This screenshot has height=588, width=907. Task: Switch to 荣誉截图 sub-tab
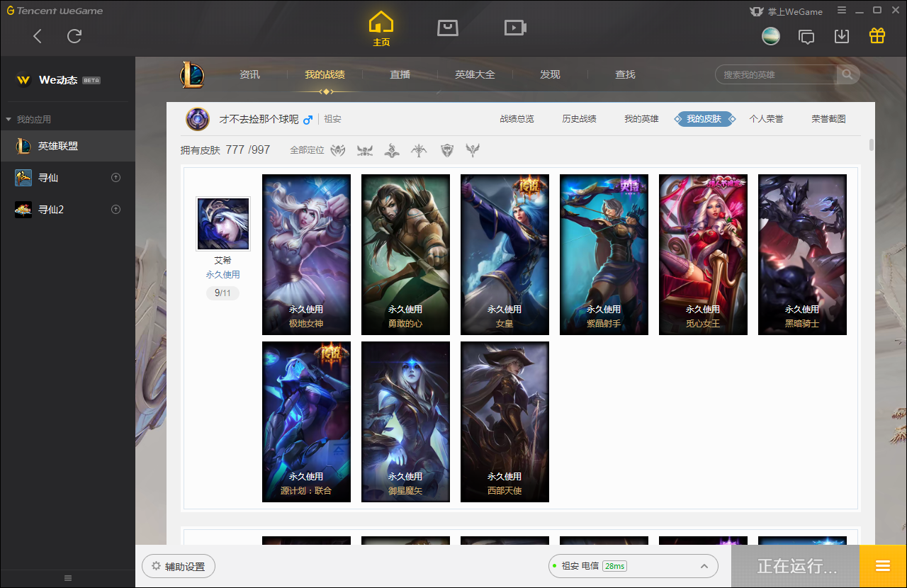coord(829,119)
